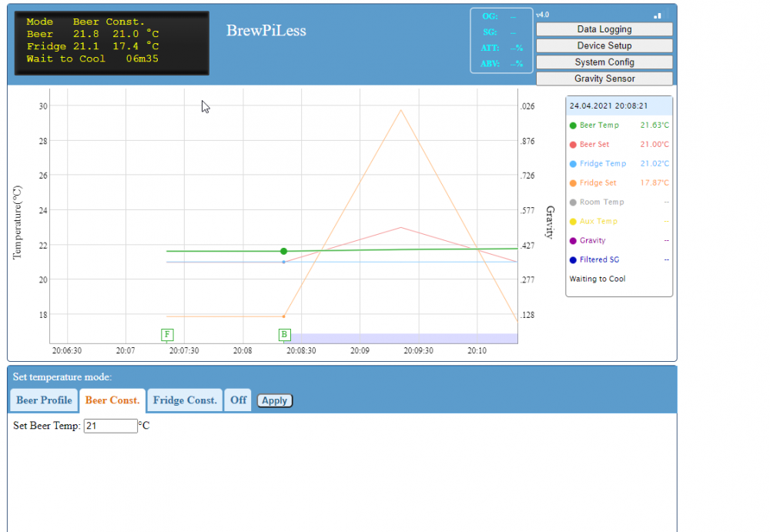Switch to Beer Profile tab
770x532 pixels.
point(44,400)
